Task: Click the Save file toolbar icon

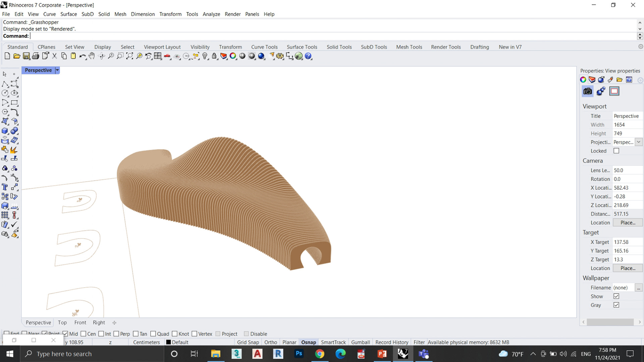Action: (x=26, y=56)
